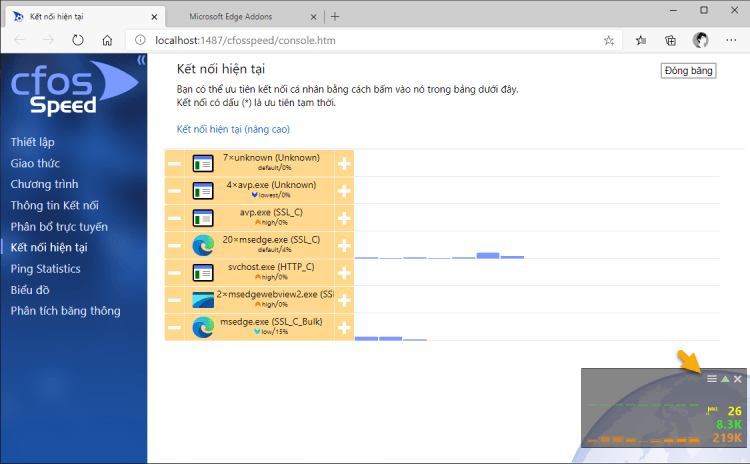Open the cFosSpeed status window hamburger menu

click(712, 379)
